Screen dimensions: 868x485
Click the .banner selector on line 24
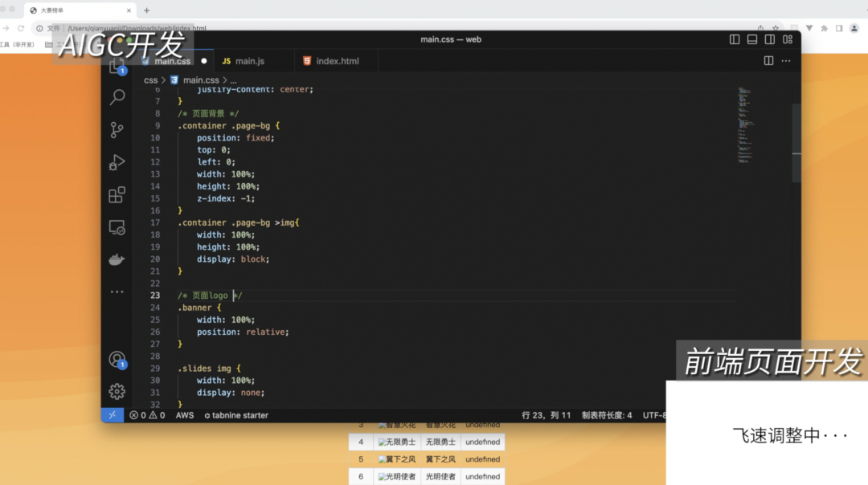[194, 308]
